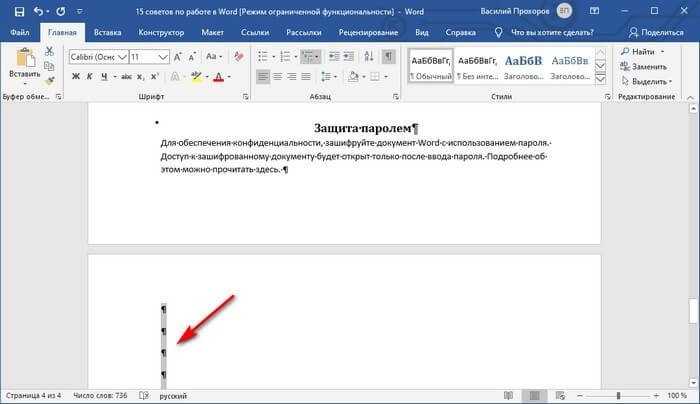Open the Файл tab

click(x=20, y=33)
